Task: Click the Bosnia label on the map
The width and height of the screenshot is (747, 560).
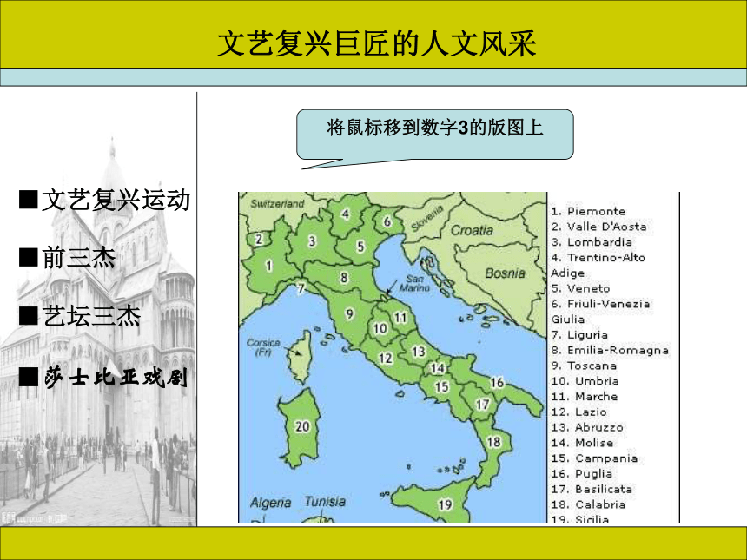Action: point(505,273)
